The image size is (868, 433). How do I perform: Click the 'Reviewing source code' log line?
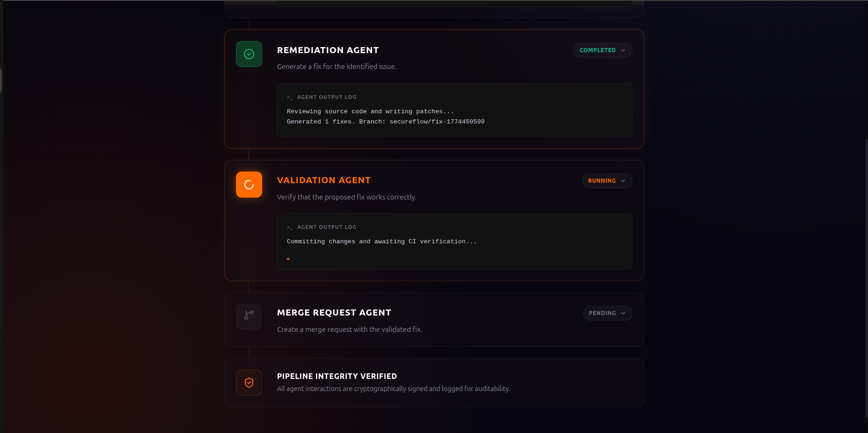coord(370,111)
